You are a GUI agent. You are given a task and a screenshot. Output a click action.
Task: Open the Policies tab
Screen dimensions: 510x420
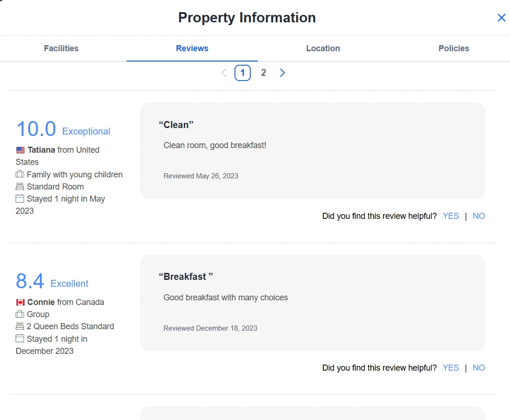click(x=454, y=48)
